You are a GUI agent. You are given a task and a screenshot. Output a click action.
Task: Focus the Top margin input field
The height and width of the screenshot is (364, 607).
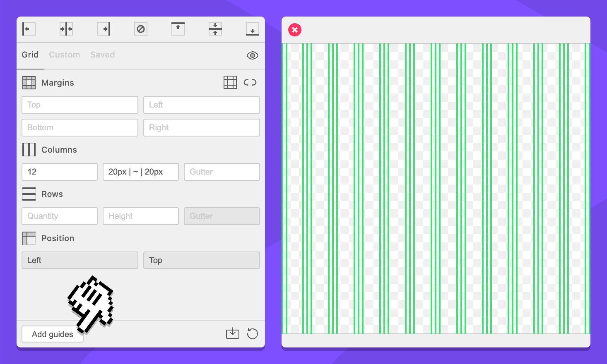[x=80, y=105]
